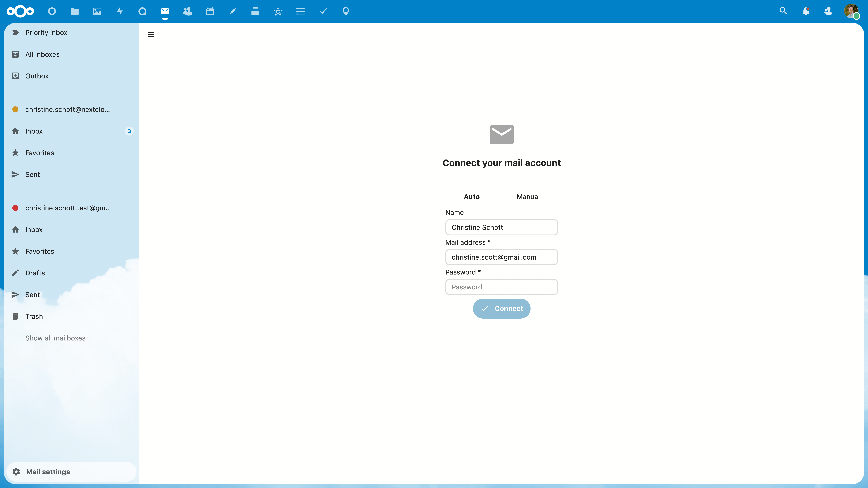
Task: Open the Files app
Action: click(74, 11)
